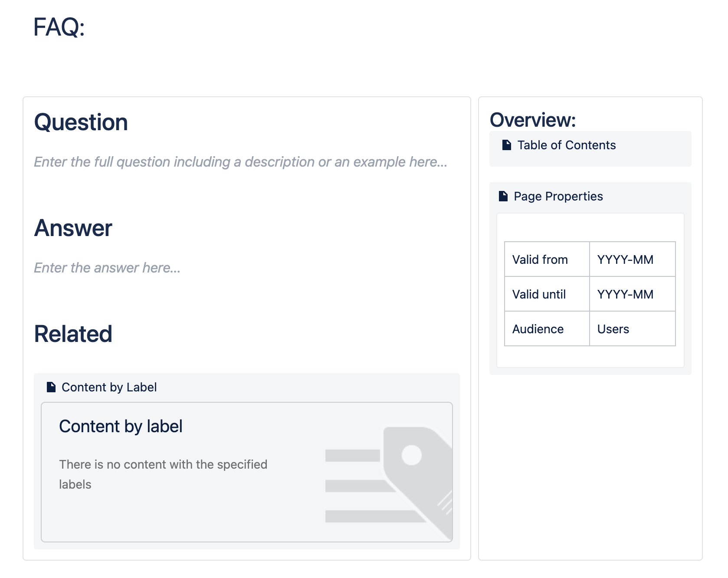The width and height of the screenshot is (728, 578).
Task: Select the Content by Label macro header text
Action: (109, 387)
